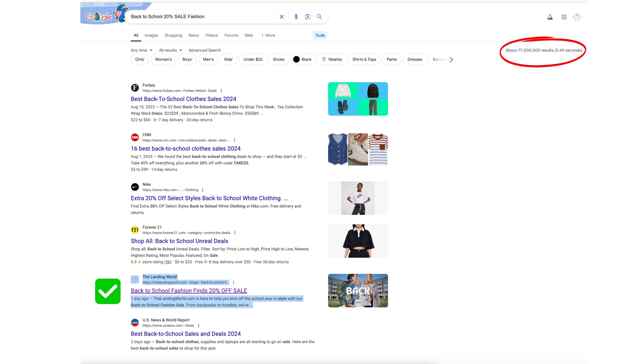Screen dimensions: 624x364
Task: Click the voice search microphone icon
Action: click(296, 17)
